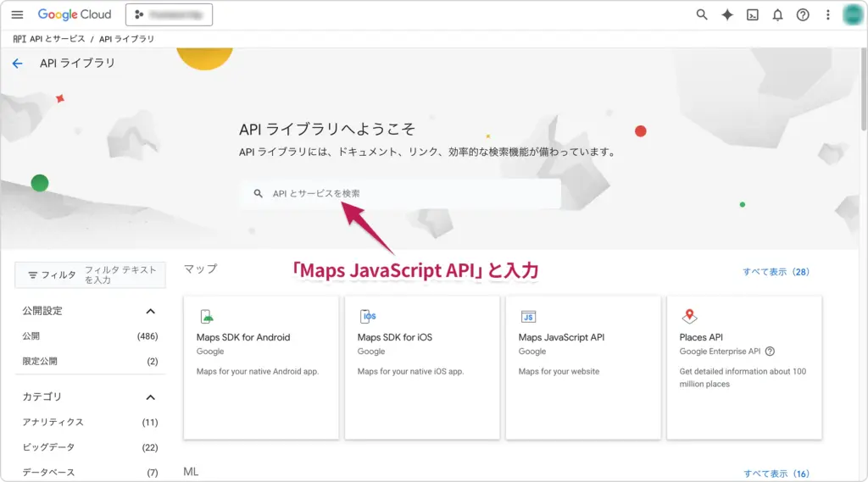
Task: Click the Places API map pin icon
Action: [689, 316]
